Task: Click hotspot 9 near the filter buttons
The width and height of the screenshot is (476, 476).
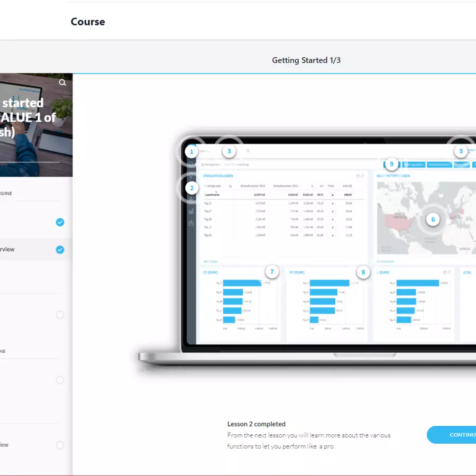Action: [x=391, y=163]
